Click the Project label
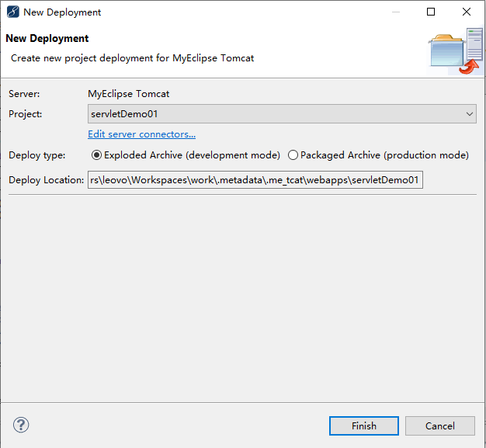 (x=26, y=114)
